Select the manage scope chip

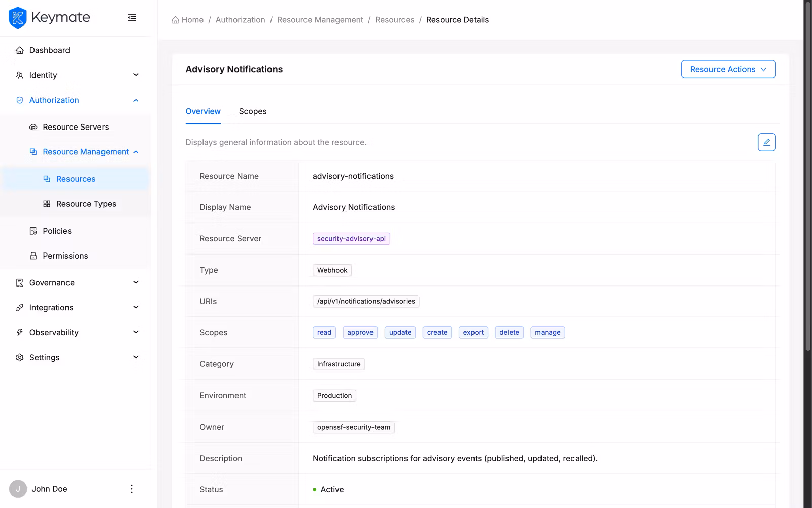tap(548, 332)
